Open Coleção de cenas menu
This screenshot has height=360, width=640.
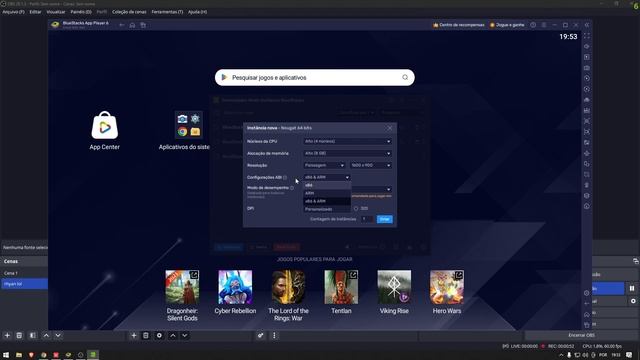point(129,12)
